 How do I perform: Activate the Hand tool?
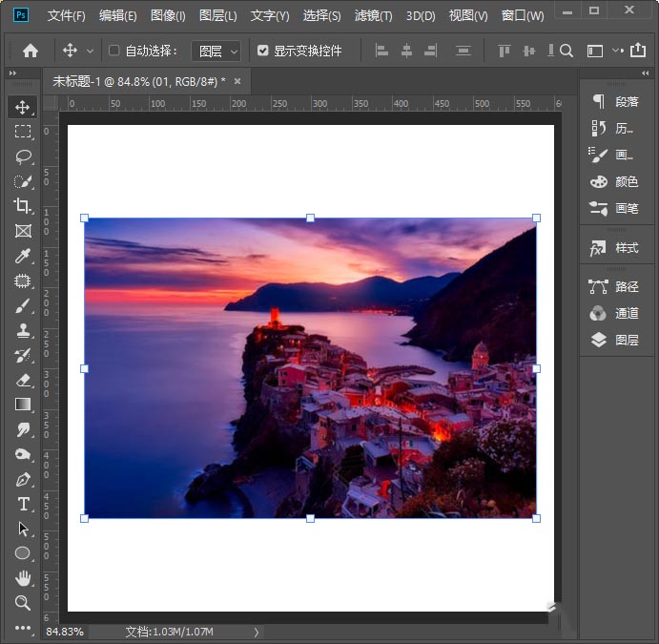tap(23, 578)
